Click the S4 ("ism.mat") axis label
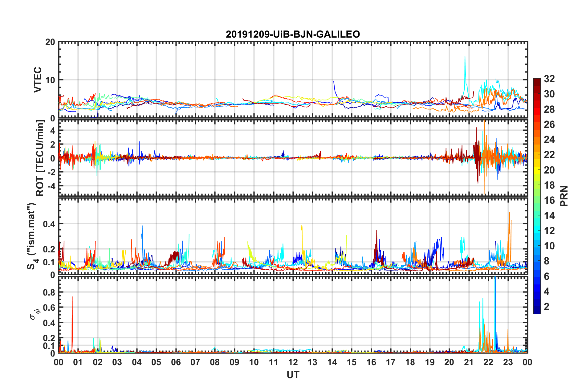Screen dimensions: 586x392 (x=32, y=236)
